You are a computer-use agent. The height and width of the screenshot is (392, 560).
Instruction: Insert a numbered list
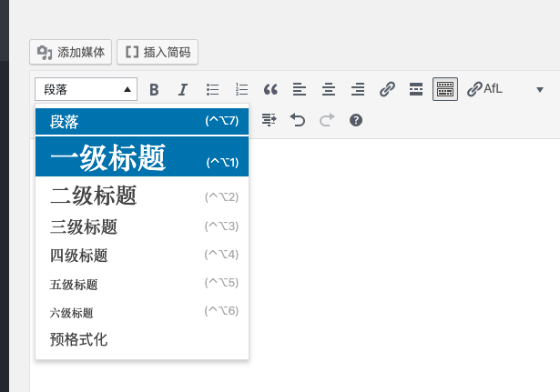coord(241,89)
